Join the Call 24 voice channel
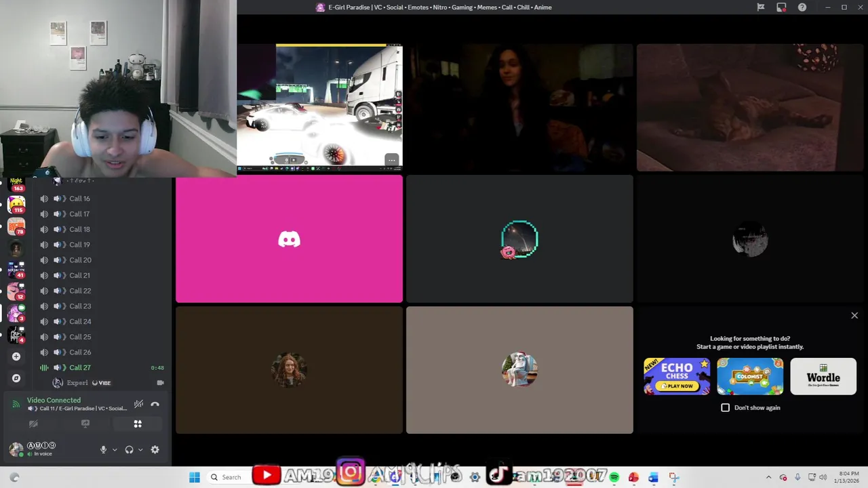Image resolution: width=868 pixels, height=488 pixels. coord(102,321)
